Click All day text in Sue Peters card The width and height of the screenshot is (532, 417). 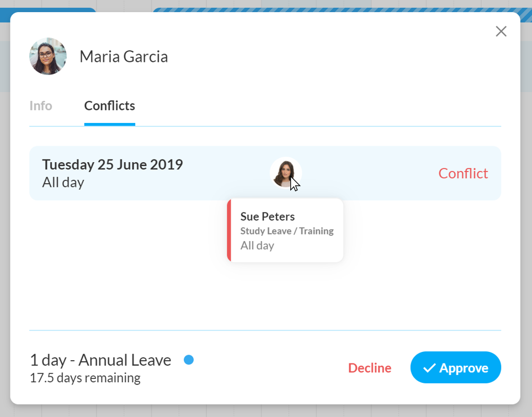click(x=257, y=245)
